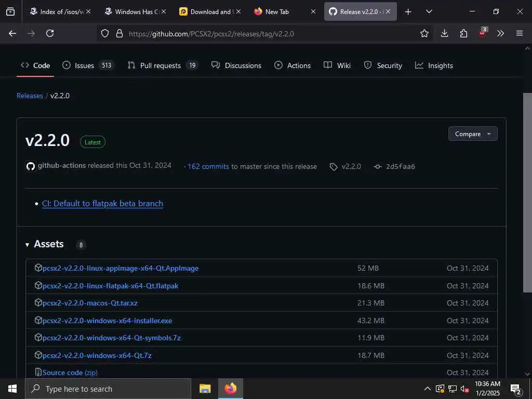The image size is (532, 399).
Task: Click the Firefox back arrow button
Action: click(x=12, y=33)
